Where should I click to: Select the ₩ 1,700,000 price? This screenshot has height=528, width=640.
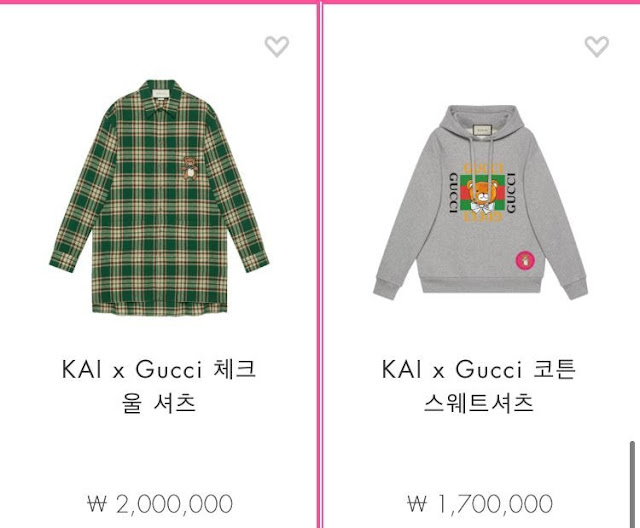click(480, 504)
